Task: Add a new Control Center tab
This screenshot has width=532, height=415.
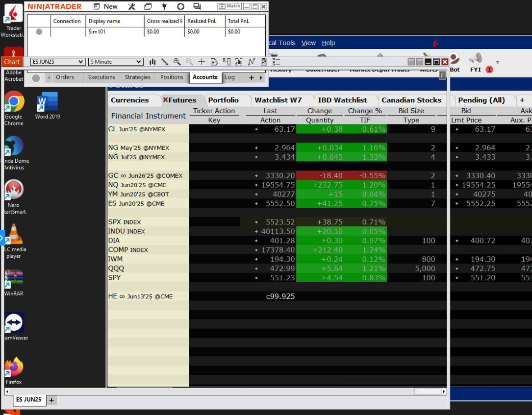Action: tap(252, 77)
